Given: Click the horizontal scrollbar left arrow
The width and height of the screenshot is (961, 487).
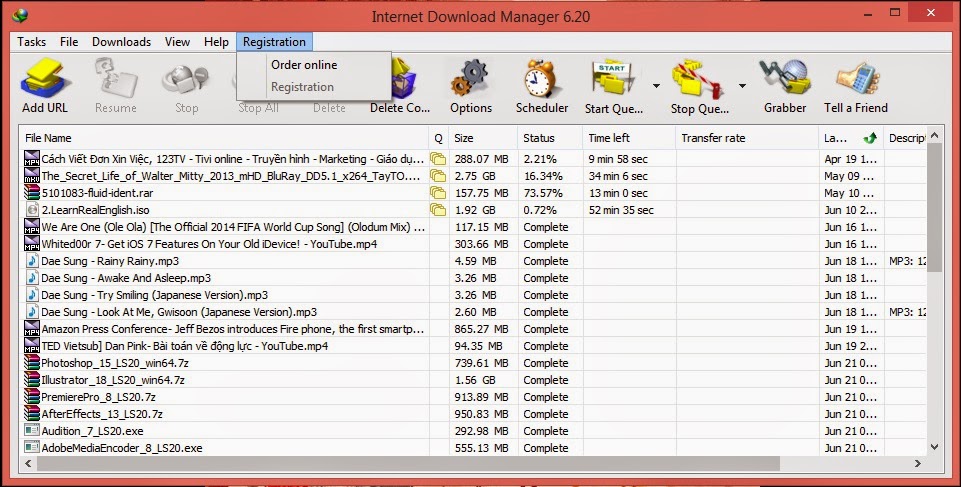Looking at the screenshot, I should pos(28,464).
